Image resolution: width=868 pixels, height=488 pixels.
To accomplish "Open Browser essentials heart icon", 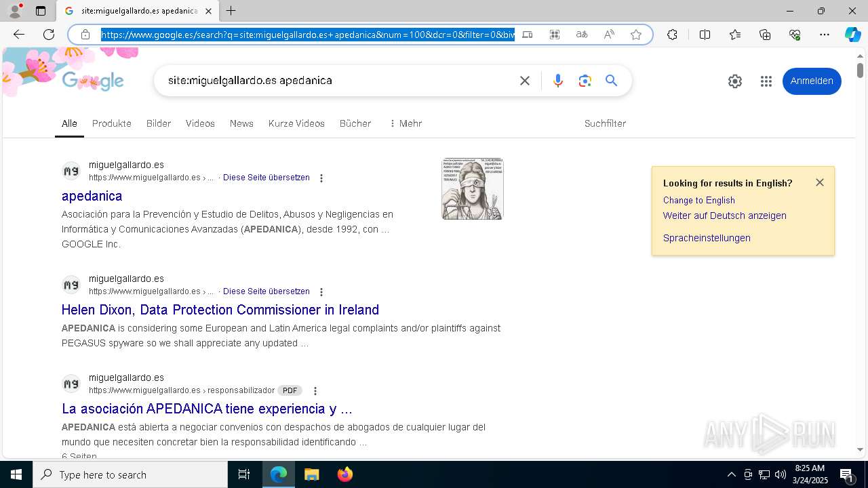I will (795, 35).
